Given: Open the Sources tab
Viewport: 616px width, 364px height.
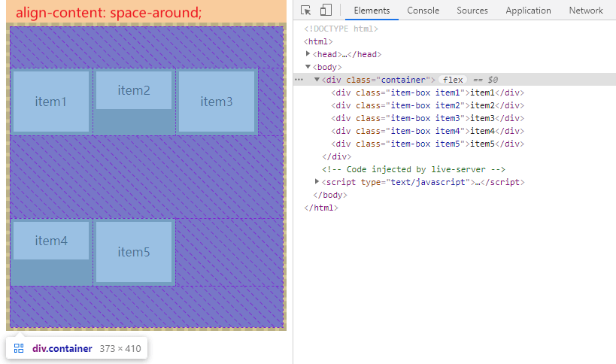Looking at the screenshot, I should (x=472, y=11).
